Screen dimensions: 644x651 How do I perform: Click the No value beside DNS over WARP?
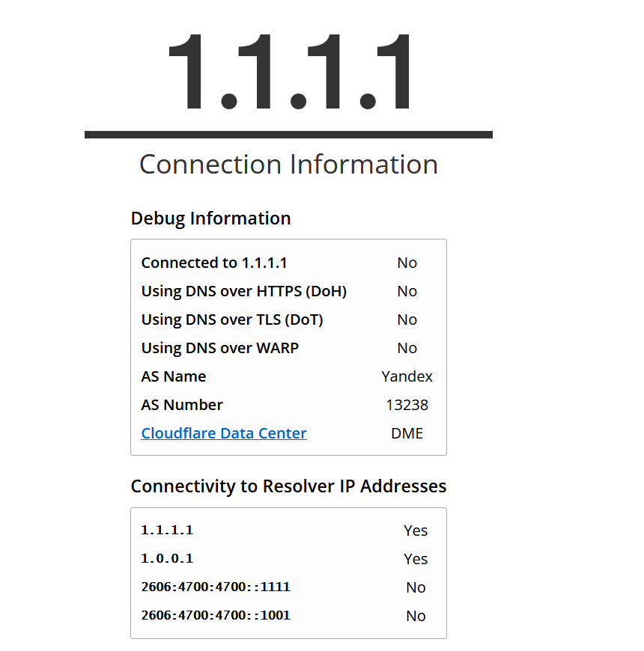tap(407, 349)
